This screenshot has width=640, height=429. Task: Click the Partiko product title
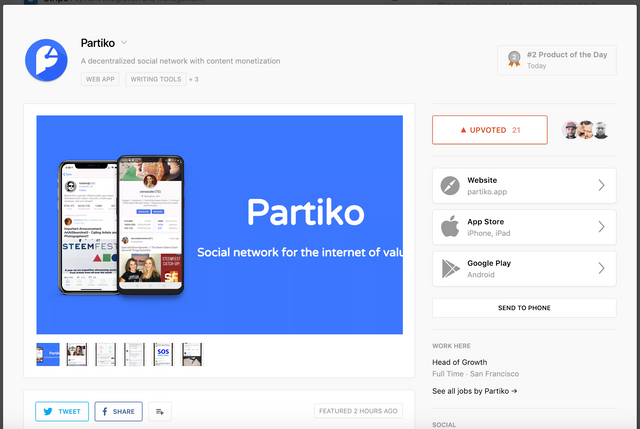tap(98, 43)
